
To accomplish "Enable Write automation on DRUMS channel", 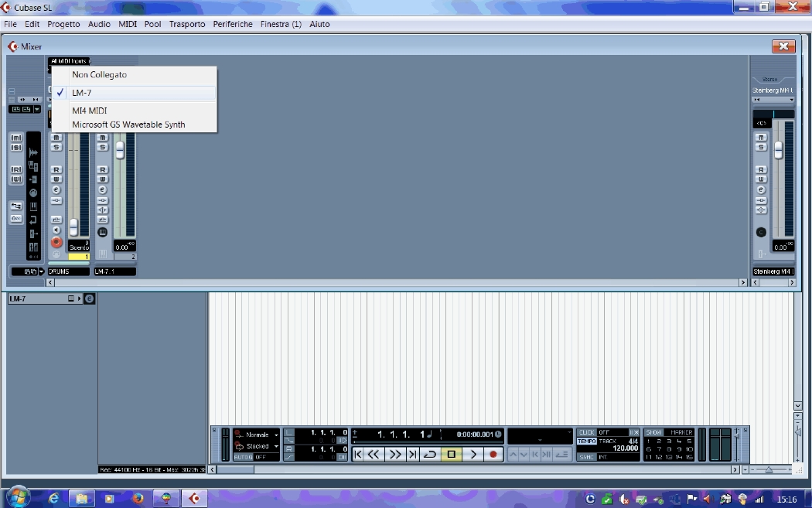I will coord(56,179).
